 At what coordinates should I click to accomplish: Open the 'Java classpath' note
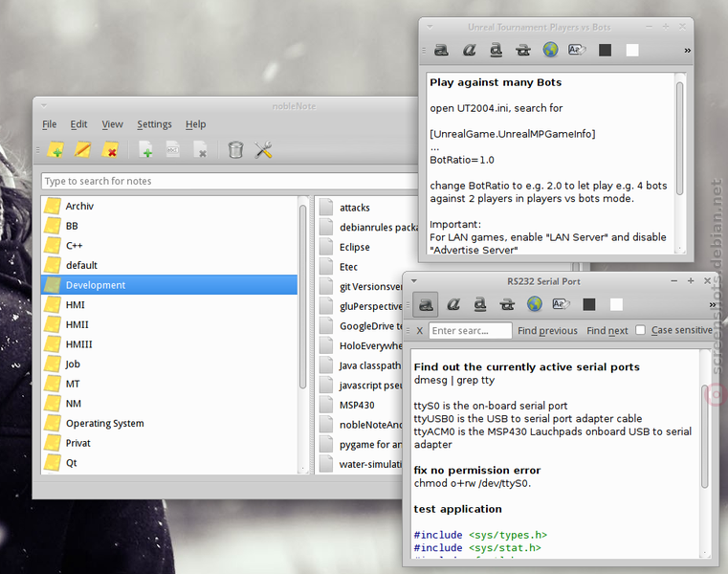[360, 365]
